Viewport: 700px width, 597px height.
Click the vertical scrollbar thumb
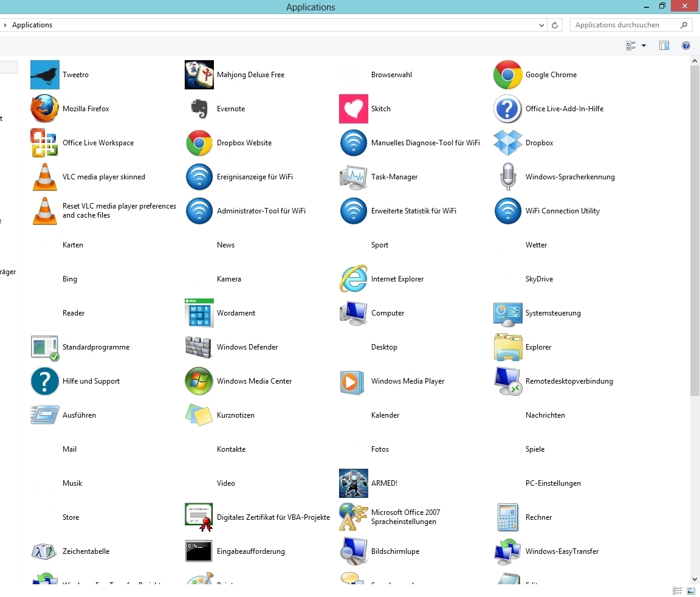tap(694, 230)
